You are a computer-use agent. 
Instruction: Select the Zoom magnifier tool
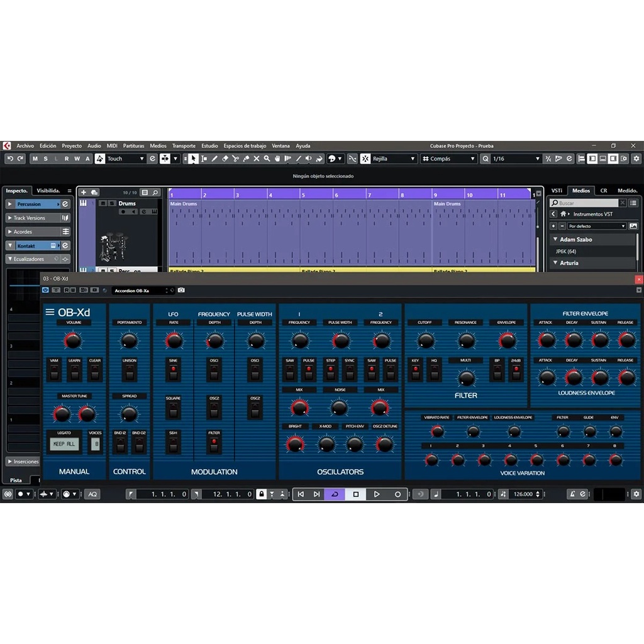click(x=267, y=158)
